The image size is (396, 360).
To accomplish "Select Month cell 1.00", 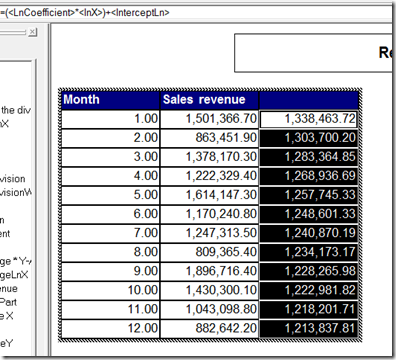I will (110, 119).
